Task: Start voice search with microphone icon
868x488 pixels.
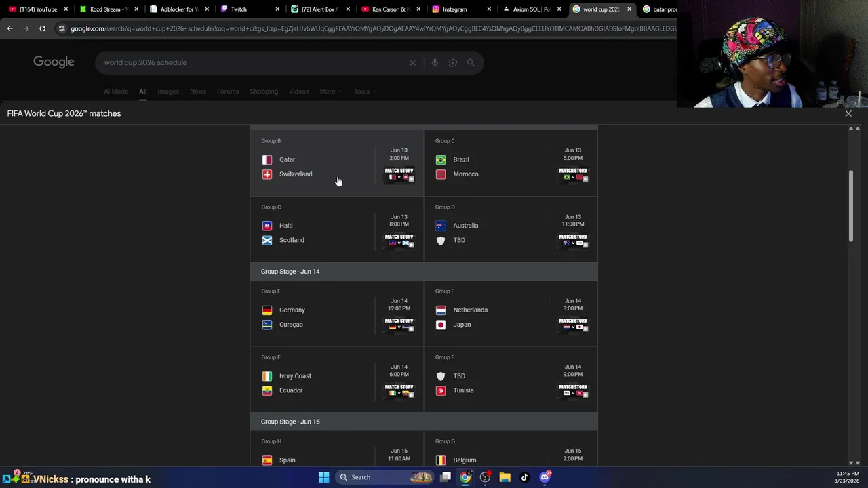Action: (435, 62)
